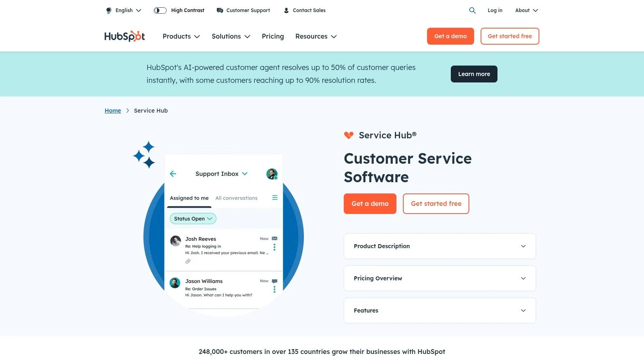Expand the Features section
The height and width of the screenshot is (362, 644).
tap(440, 311)
